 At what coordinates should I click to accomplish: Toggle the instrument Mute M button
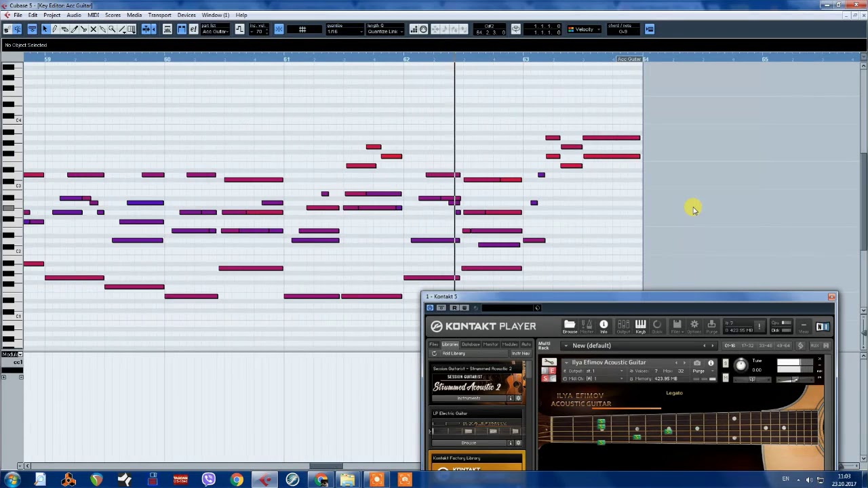pyautogui.click(x=726, y=377)
